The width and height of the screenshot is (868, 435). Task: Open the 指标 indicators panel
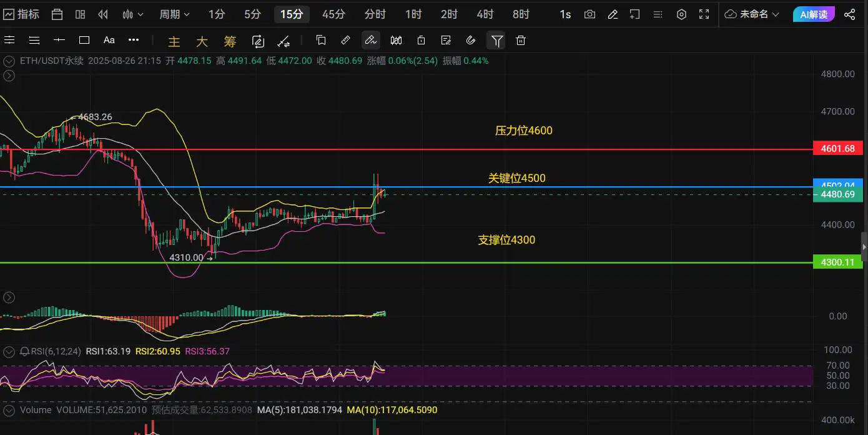22,14
